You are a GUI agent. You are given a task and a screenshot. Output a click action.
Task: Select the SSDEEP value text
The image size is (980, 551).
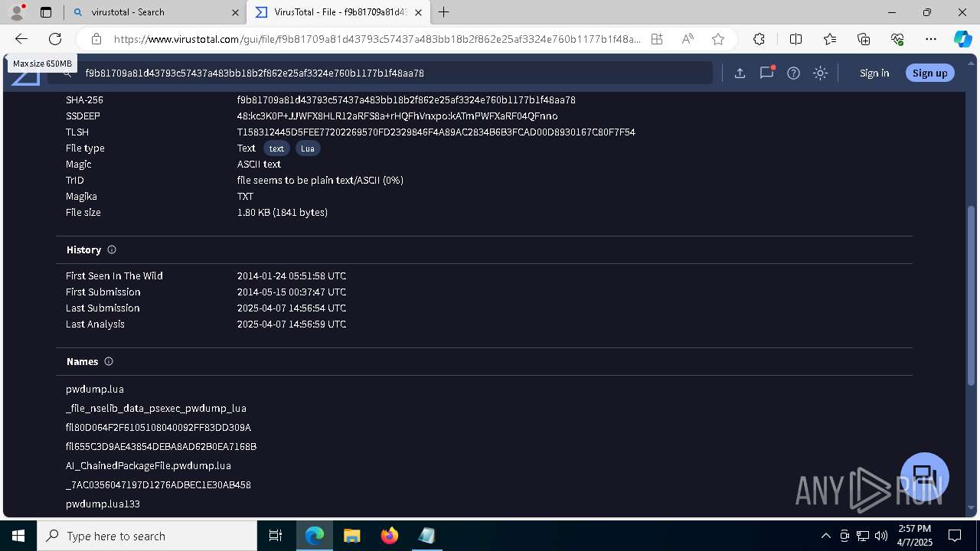click(397, 116)
